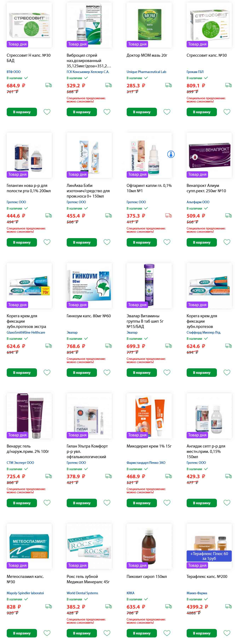Add Стрессовит Н to favorites heart

pos(47,112)
